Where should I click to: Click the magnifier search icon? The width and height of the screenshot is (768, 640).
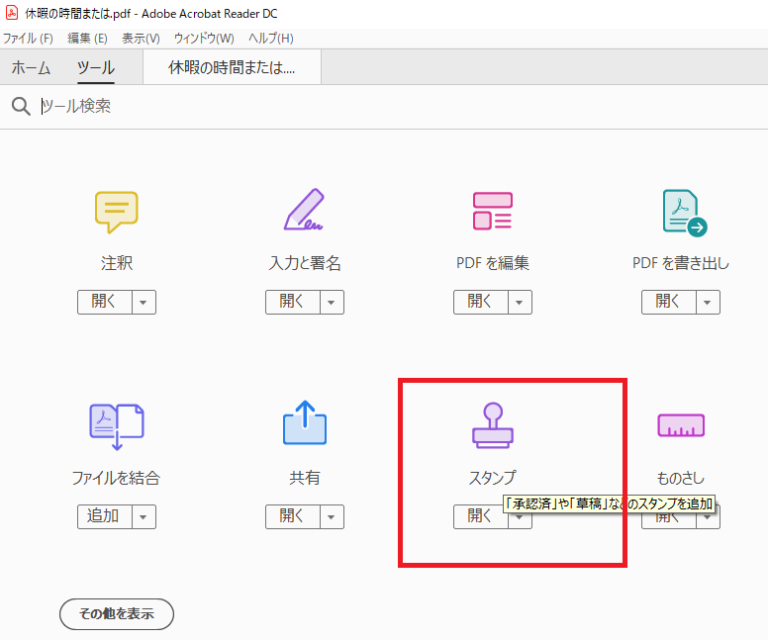21,106
